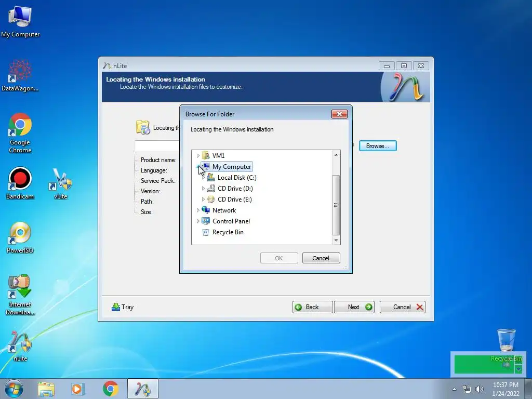532x399 pixels.
Task: Click the Next button in nLite
Action: (354, 307)
